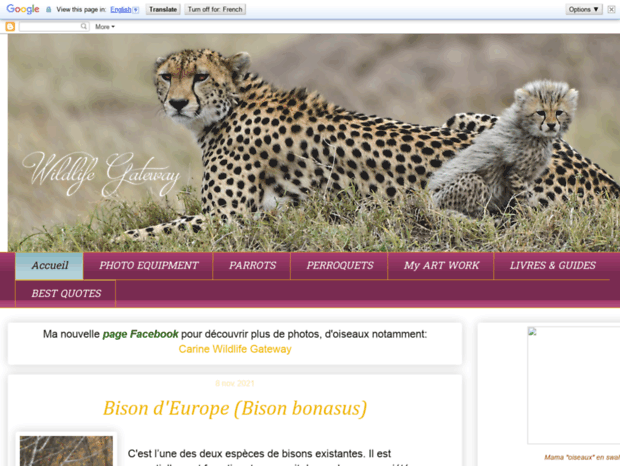Open the More menu in navbar
Image resolution: width=620 pixels, height=466 pixels.
tap(105, 26)
